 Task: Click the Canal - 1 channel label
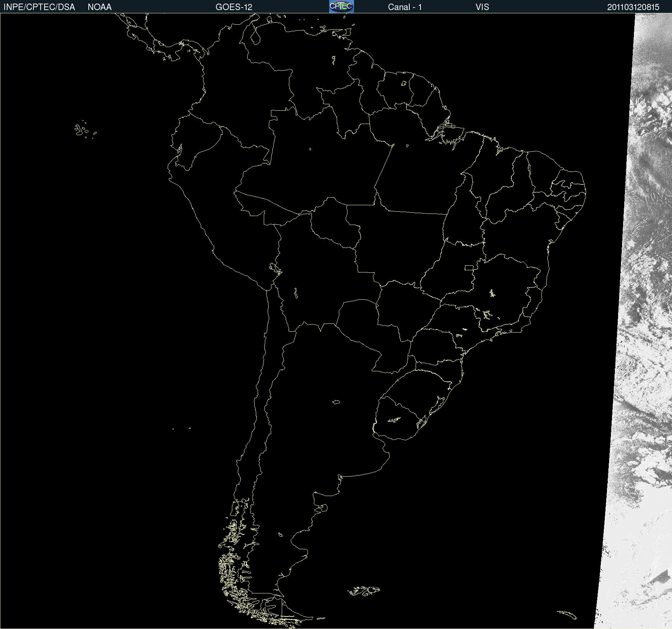pos(405,7)
